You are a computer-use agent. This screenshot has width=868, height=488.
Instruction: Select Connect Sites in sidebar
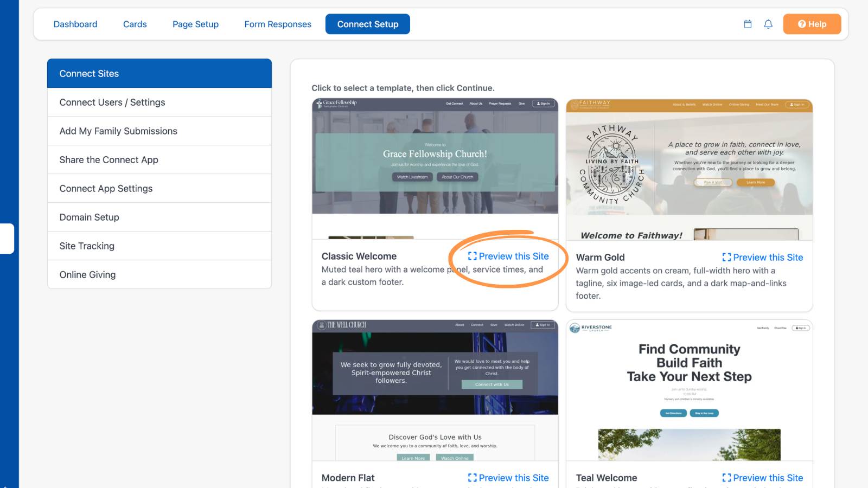coord(159,73)
